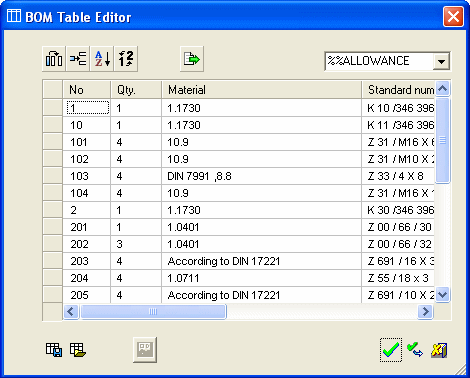Viewport: 470px width, 378px height.
Task: Click the horizontal scrollbar left arrow
Action: (x=71, y=312)
